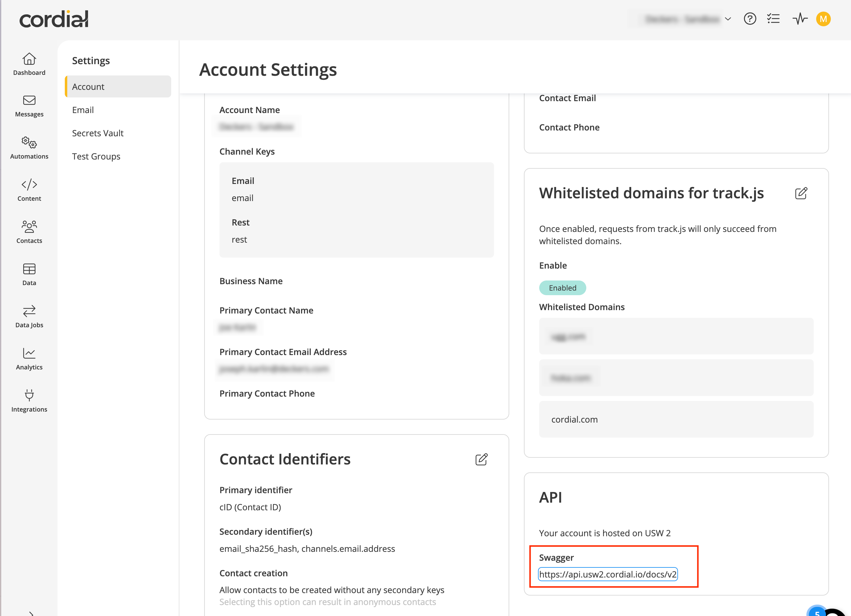The width and height of the screenshot is (851, 616).
Task: Edit the Contact Identifiers section
Action: tap(481, 459)
